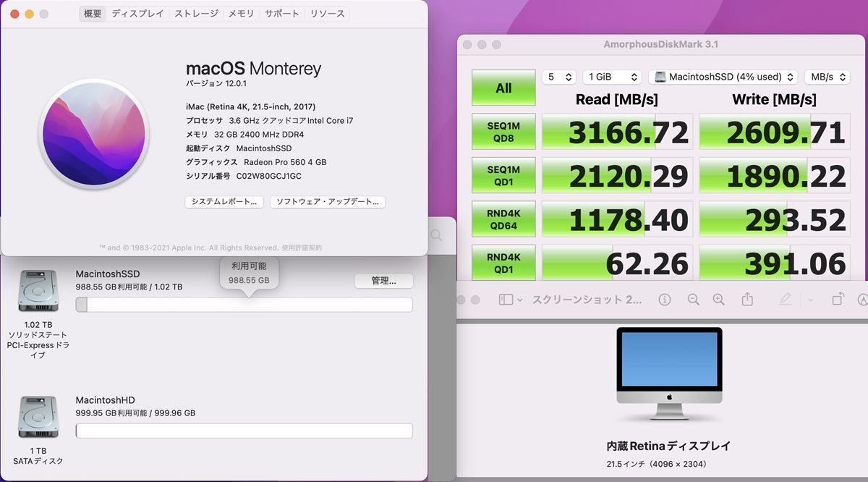Image resolution: width=868 pixels, height=482 pixels.
Task: Open the MacintoshSSD target drive dropdown
Action: pyautogui.click(x=725, y=77)
